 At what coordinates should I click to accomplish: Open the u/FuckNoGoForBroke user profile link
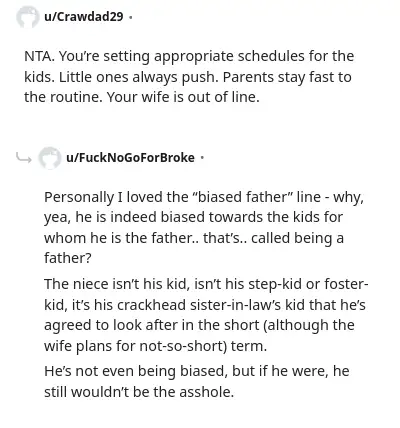pyautogui.click(x=130, y=157)
